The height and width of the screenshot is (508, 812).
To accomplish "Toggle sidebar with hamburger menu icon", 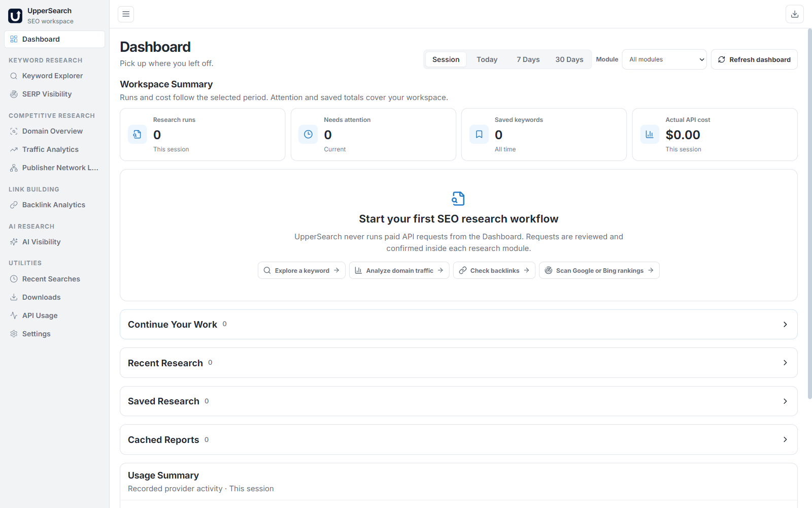I will pyautogui.click(x=126, y=14).
